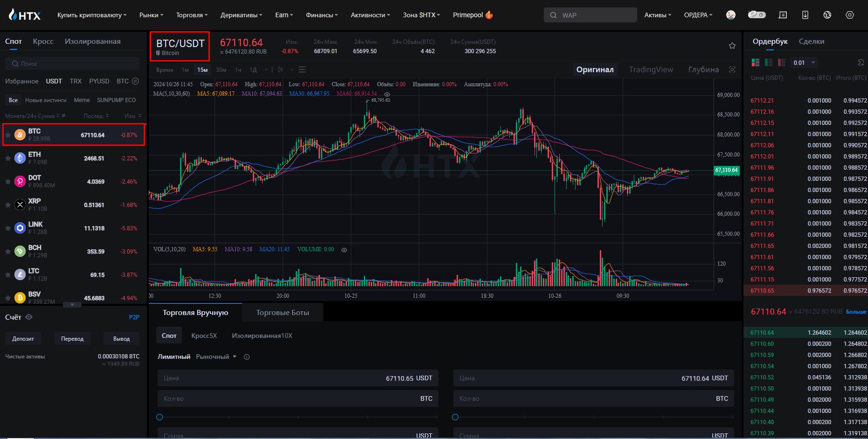Collapse the coin list with bottom handle

coord(72,305)
